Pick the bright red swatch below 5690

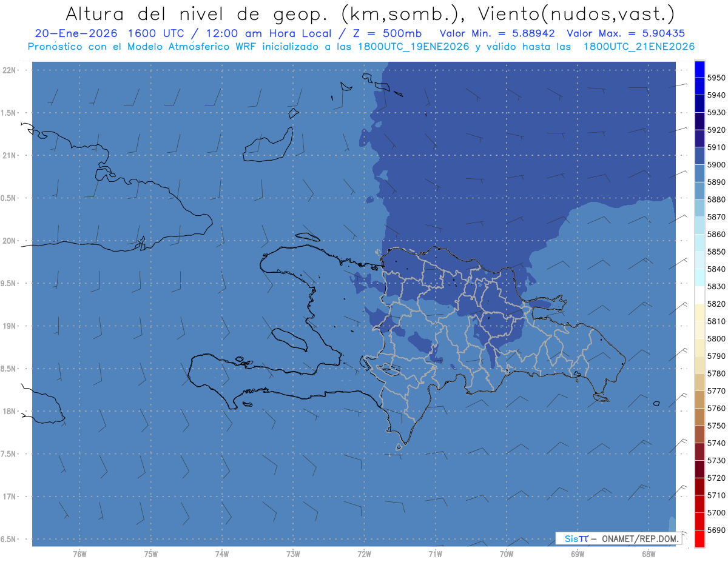tap(699, 538)
